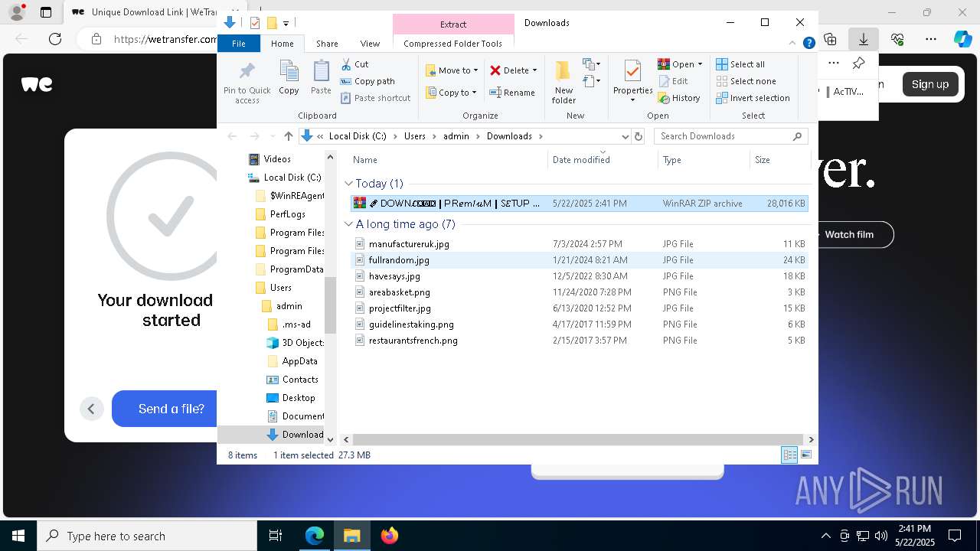980x551 pixels.
Task: Sort by the Name column
Action: (448, 160)
